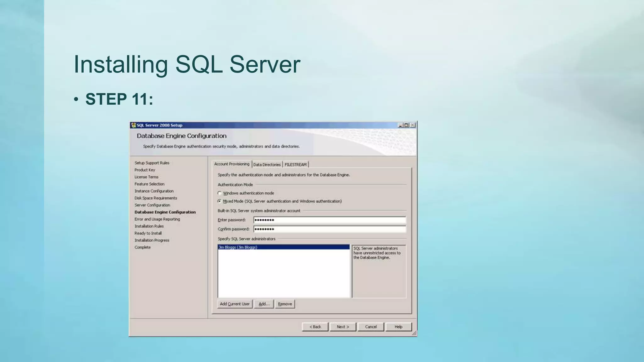Open Help for setup

(398, 327)
